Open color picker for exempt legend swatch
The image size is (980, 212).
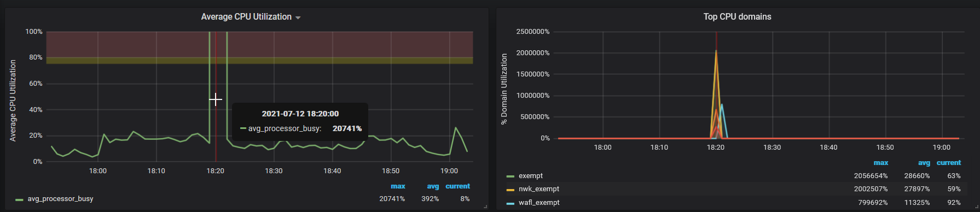click(511, 176)
